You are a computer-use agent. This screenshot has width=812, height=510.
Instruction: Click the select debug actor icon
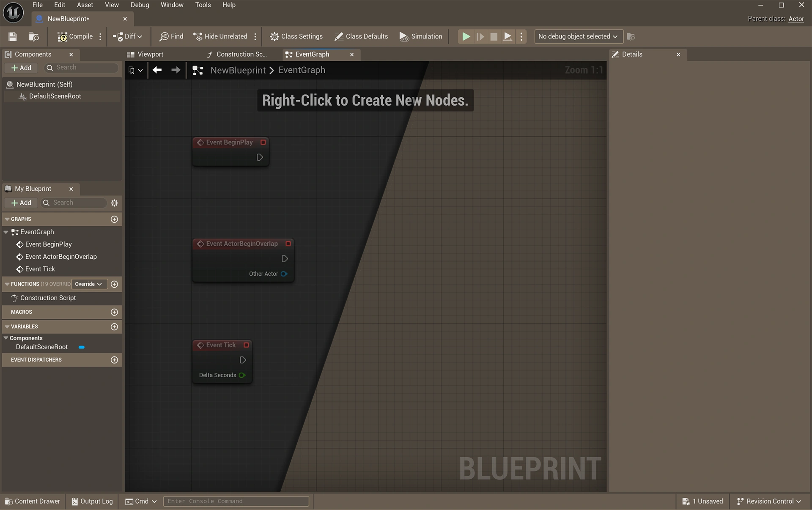[631, 37]
